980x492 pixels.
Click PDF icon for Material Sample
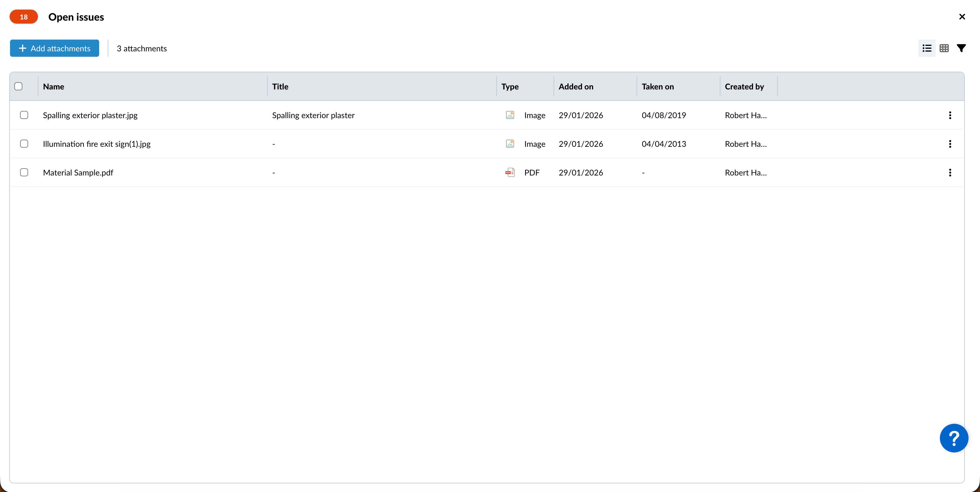[510, 172]
